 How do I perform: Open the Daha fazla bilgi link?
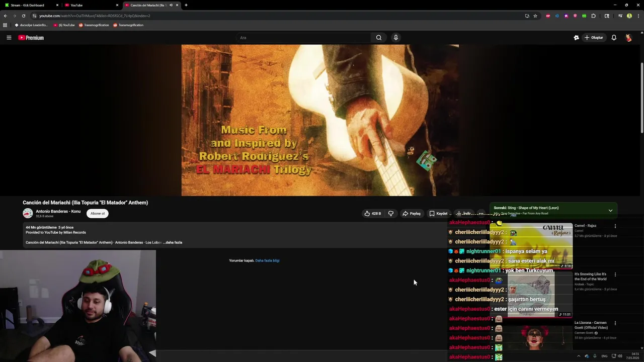267,260
